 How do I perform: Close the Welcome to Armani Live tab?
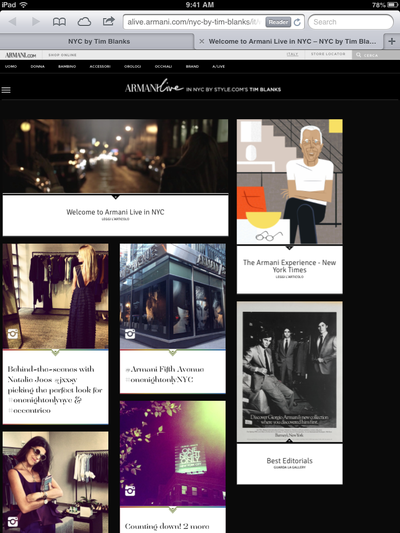tap(202, 41)
